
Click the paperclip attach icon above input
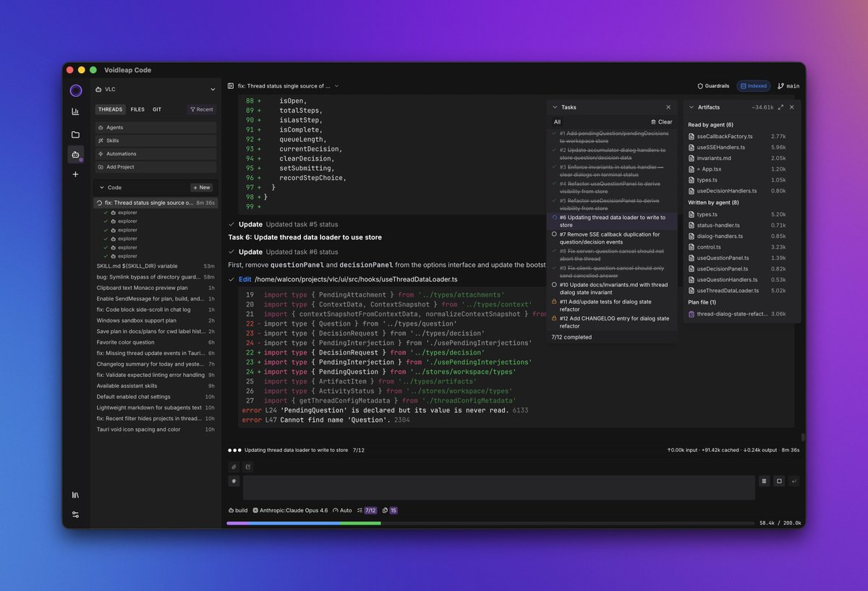click(234, 467)
